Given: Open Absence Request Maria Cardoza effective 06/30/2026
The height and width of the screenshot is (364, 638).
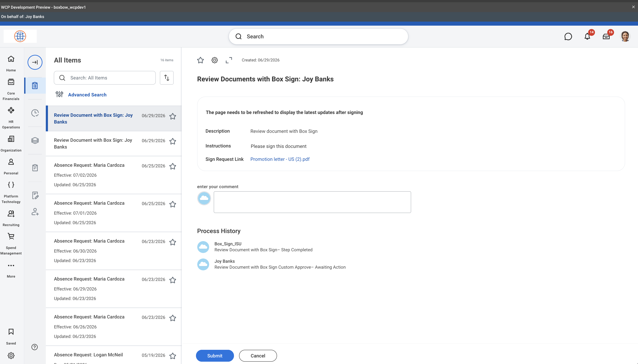Looking at the screenshot, I should (114, 251).
